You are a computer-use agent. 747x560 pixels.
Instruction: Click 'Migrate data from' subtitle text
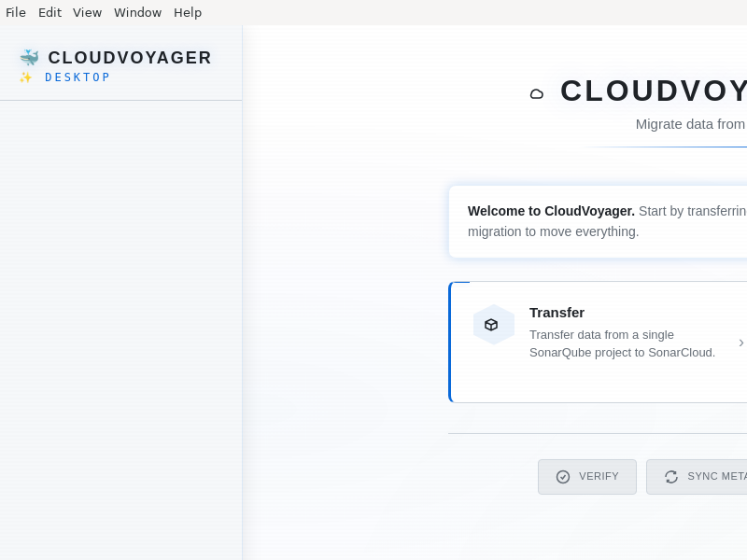[x=690, y=124]
